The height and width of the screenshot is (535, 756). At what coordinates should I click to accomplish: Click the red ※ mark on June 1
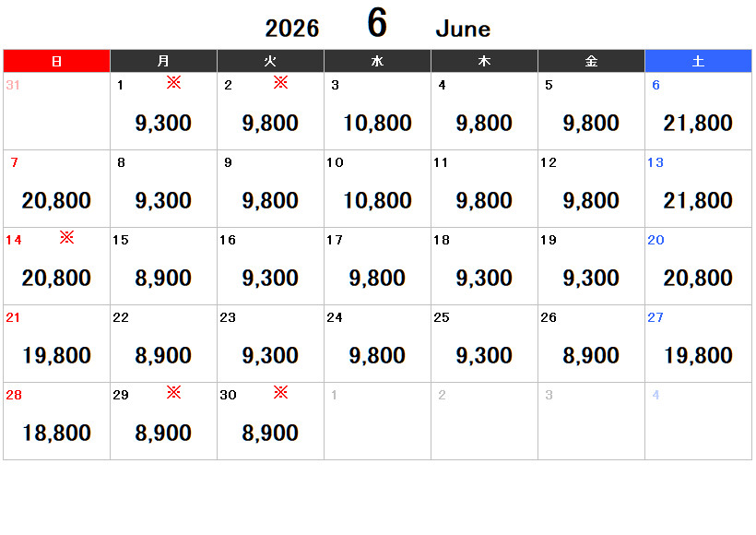[173, 82]
